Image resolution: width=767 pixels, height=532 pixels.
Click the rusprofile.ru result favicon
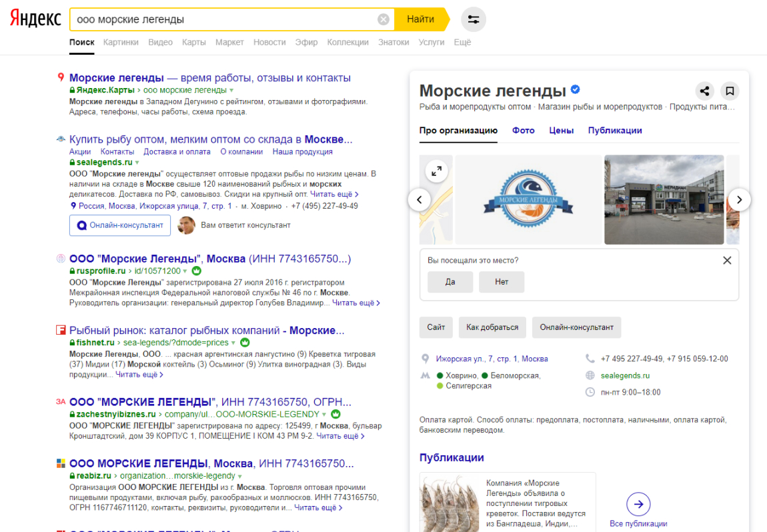[x=61, y=258]
